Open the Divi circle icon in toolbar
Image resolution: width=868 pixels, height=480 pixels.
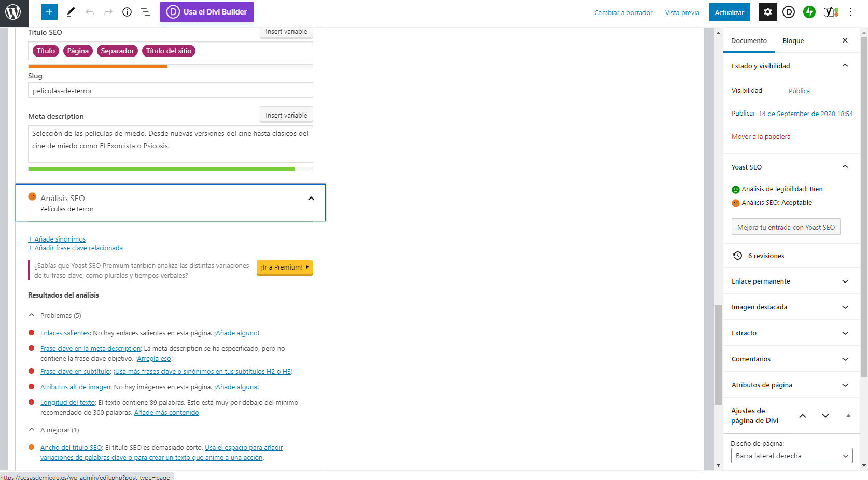pyautogui.click(x=789, y=12)
